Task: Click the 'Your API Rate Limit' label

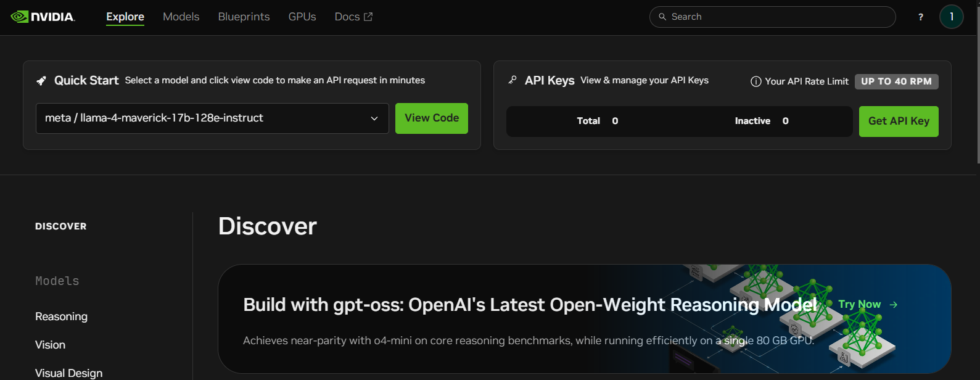Action: 807,81
